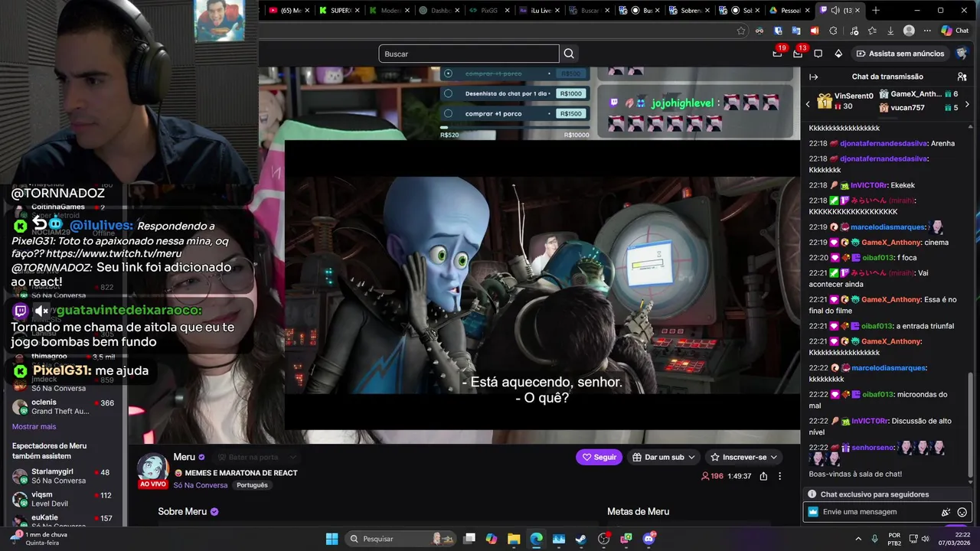
Task: Click the Twitch search magnifier button
Action: [x=569, y=54]
